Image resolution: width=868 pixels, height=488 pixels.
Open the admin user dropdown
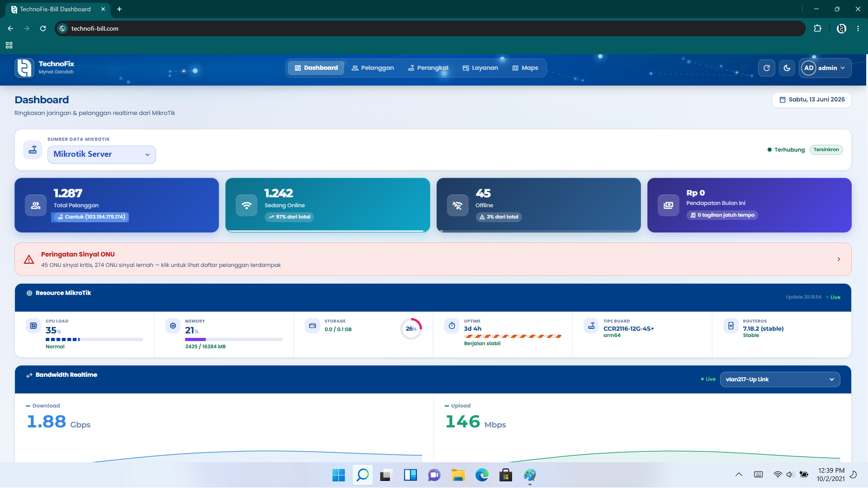(x=825, y=68)
